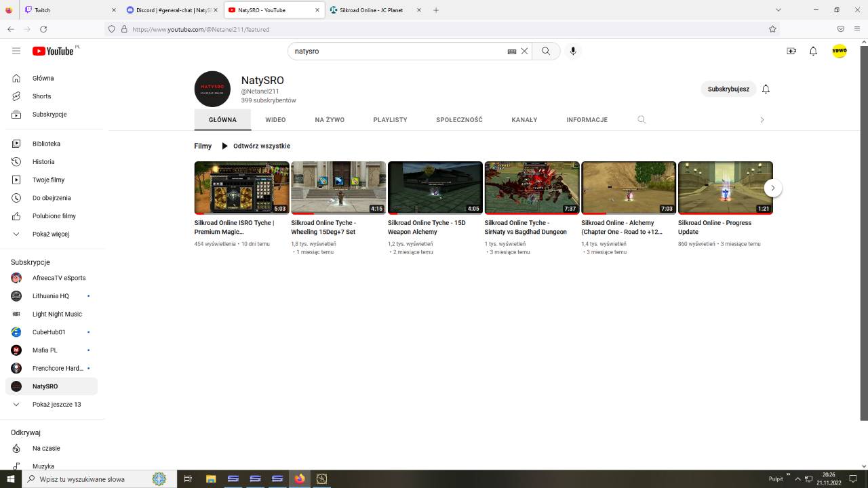
Task: Click the channel notification bell next to Subskrybujesz
Action: 766,89
